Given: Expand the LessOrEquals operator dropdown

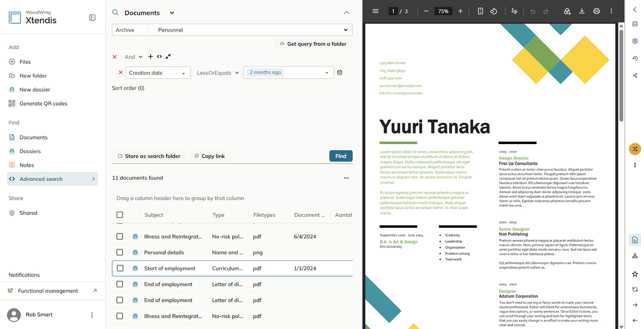Looking at the screenshot, I should pyautogui.click(x=218, y=73).
